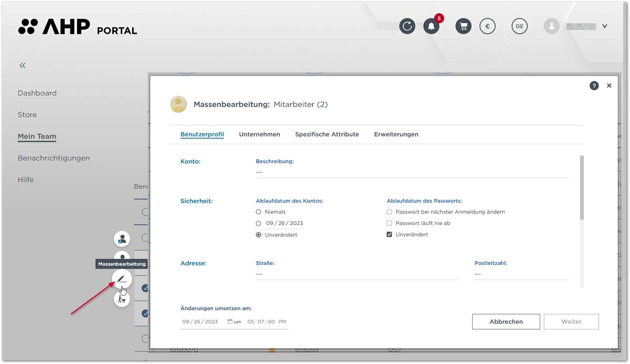
Task: Expand the user account dropdown chevron
Action: (x=605, y=26)
